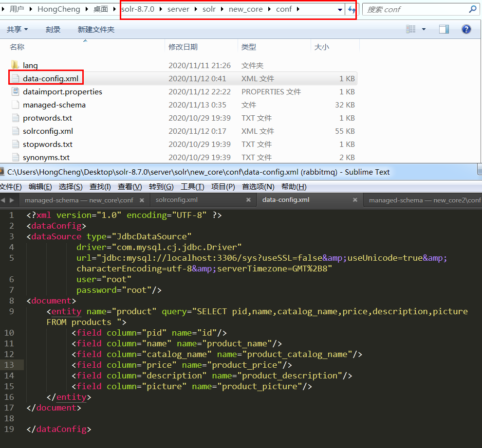The image size is (482, 448).
Task: Click the 刻录 toolbar button
Action: click(53, 29)
